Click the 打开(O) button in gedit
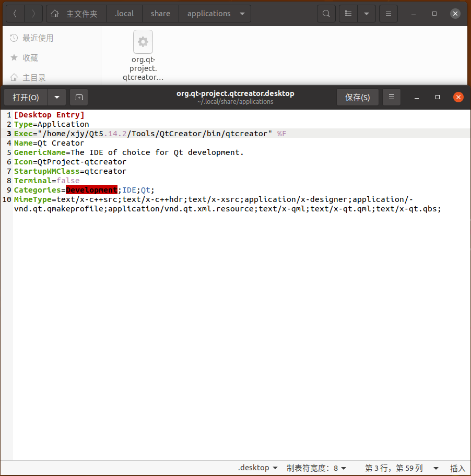The image size is (471, 476). pyautogui.click(x=26, y=98)
